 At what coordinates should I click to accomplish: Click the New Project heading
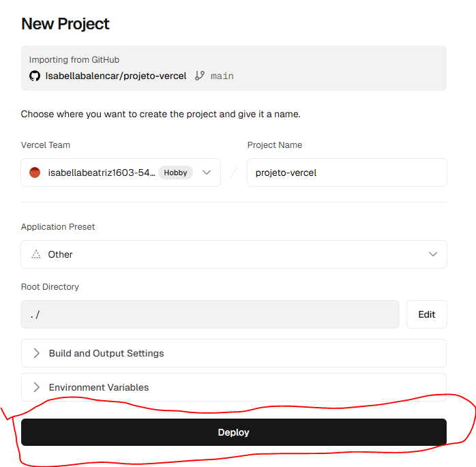65,24
